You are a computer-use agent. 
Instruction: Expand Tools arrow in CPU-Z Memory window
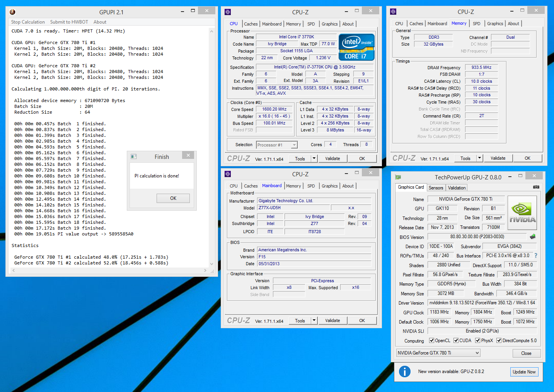480,158
